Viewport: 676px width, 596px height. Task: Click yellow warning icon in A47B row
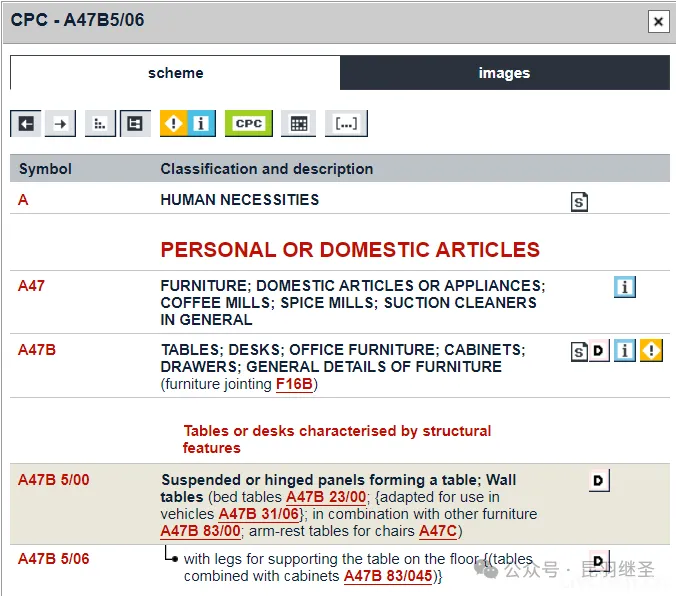coord(652,350)
